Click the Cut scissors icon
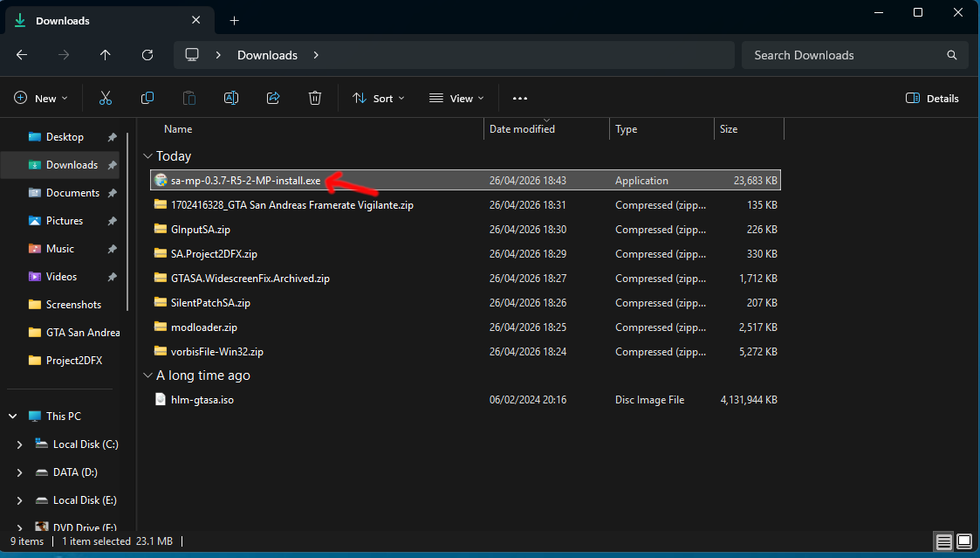980x558 pixels. [x=105, y=98]
